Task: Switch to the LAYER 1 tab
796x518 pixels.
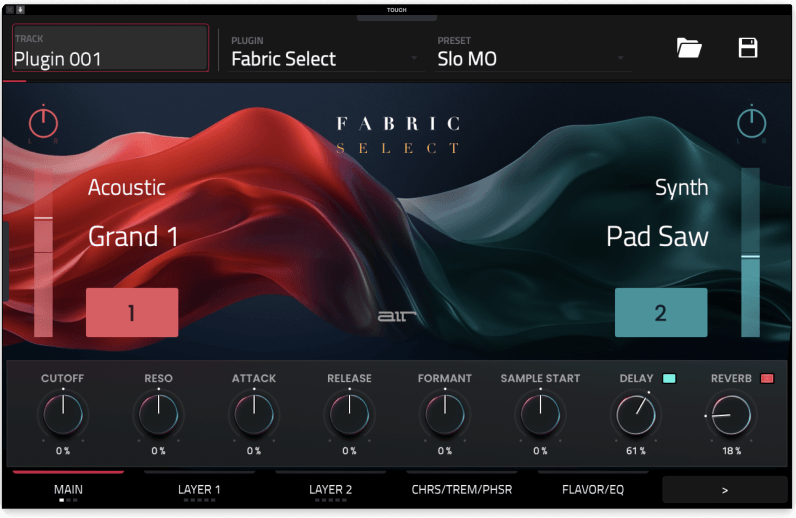Action: (x=199, y=490)
